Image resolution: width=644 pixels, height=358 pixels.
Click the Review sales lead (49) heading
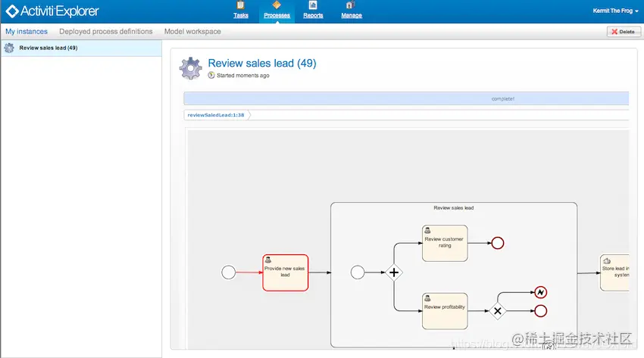pyautogui.click(x=262, y=63)
